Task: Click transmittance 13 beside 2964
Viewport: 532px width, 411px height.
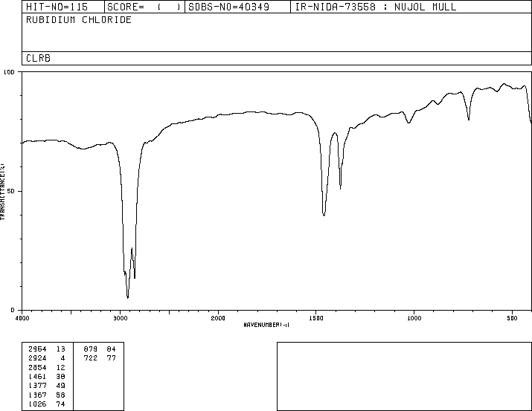Action: click(x=61, y=349)
